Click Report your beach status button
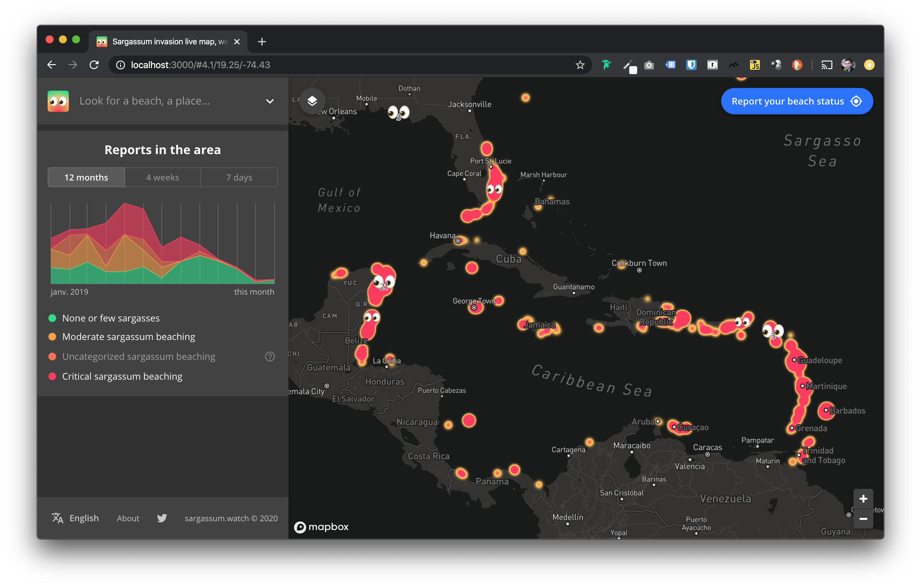921x588 pixels. [x=796, y=101]
